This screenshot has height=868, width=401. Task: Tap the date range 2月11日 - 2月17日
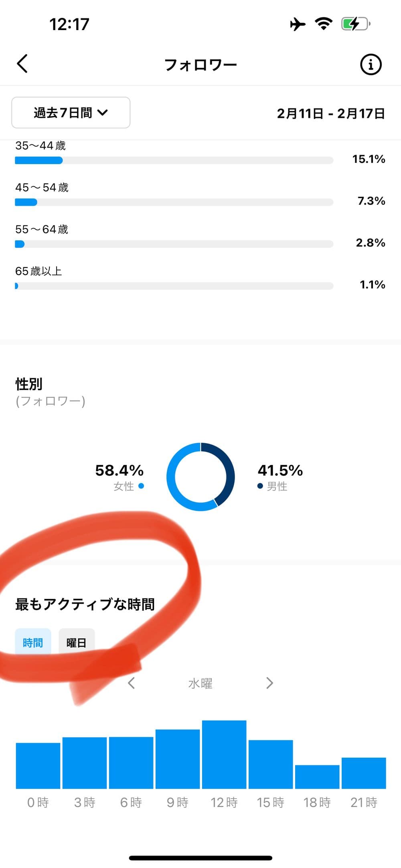[331, 114]
